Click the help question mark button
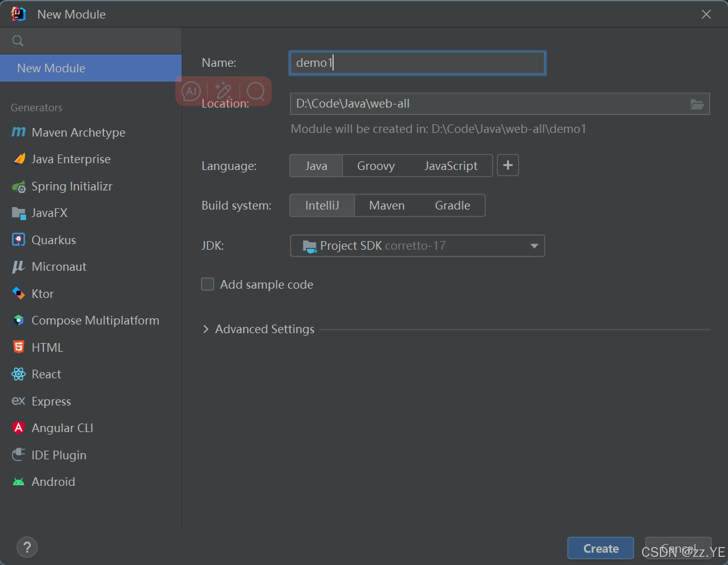728x565 pixels. (27, 547)
